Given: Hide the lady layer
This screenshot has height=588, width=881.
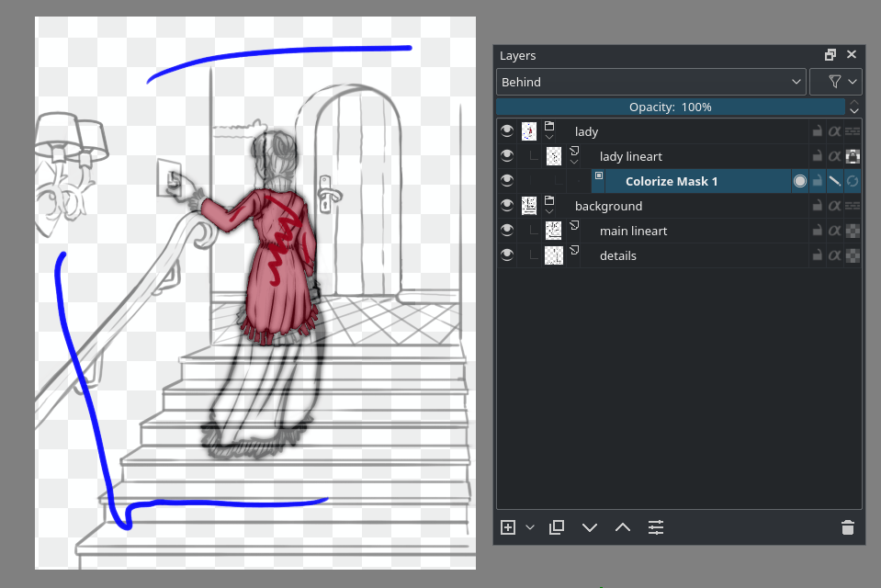Looking at the screenshot, I should pyautogui.click(x=507, y=131).
